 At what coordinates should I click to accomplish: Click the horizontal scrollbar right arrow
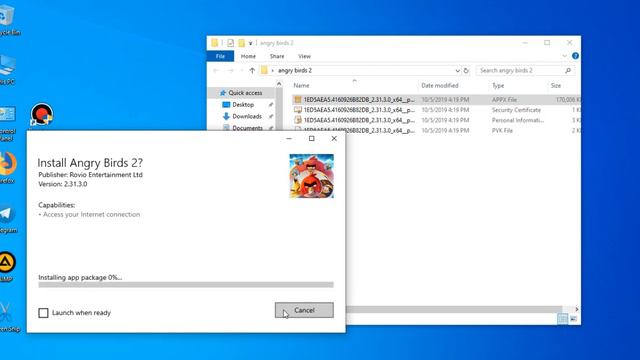[x=576, y=309]
